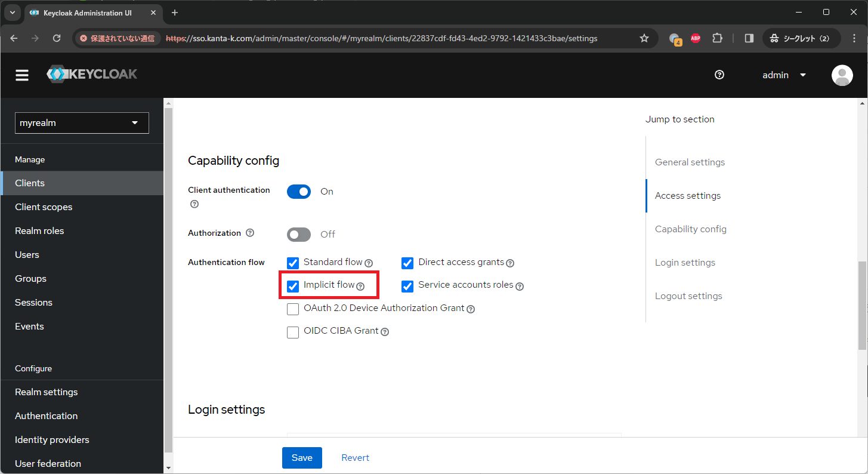Open the help icon in header

point(719,75)
